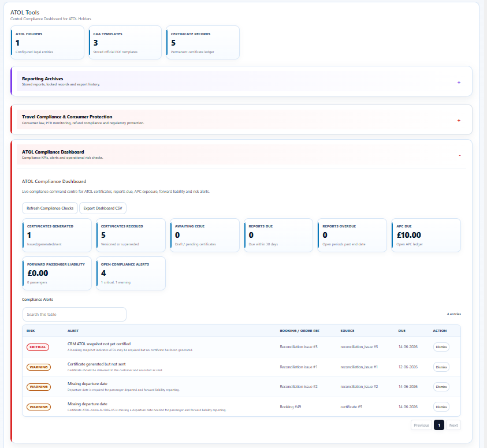Click Refresh Compliance Checks button
The width and height of the screenshot is (487, 448).
click(x=50, y=208)
